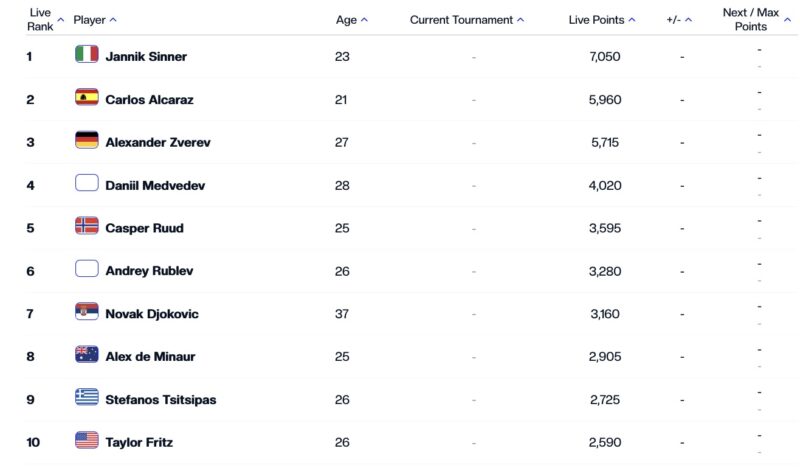Sort table by Age column

351,19
